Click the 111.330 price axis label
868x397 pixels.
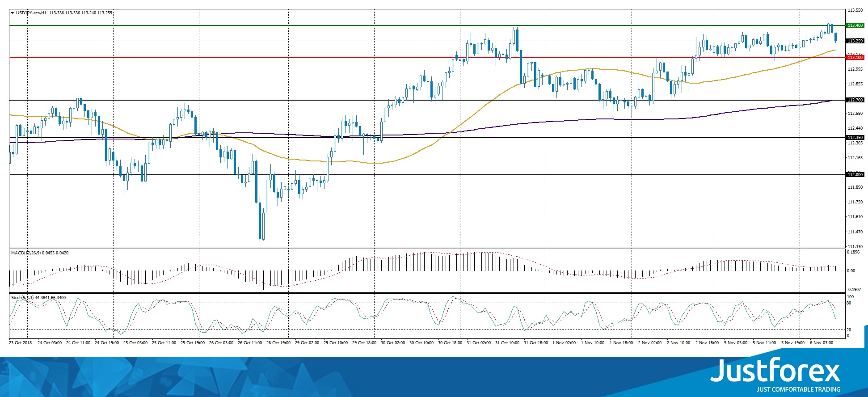pyautogui.click(x=855, y=247)
